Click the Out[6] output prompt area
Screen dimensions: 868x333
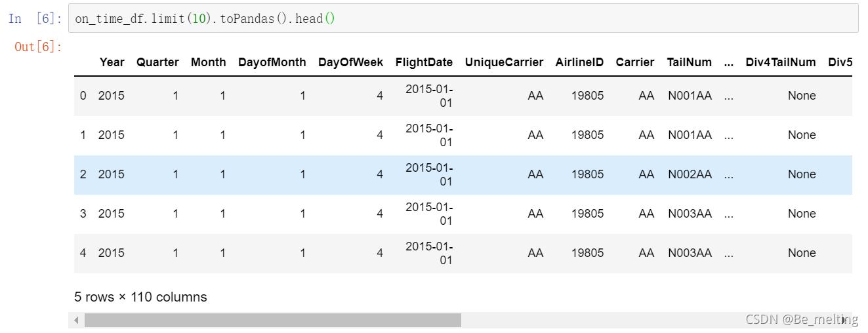38,47
